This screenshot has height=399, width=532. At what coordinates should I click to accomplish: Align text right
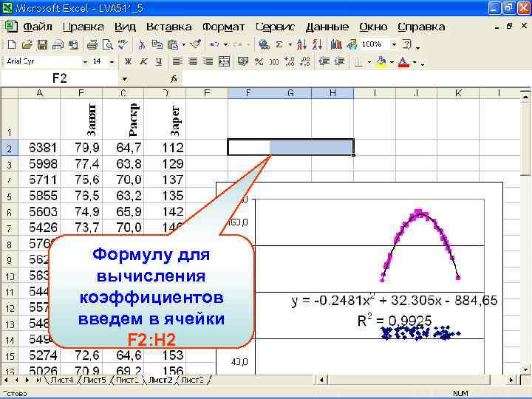coord(208,61)
